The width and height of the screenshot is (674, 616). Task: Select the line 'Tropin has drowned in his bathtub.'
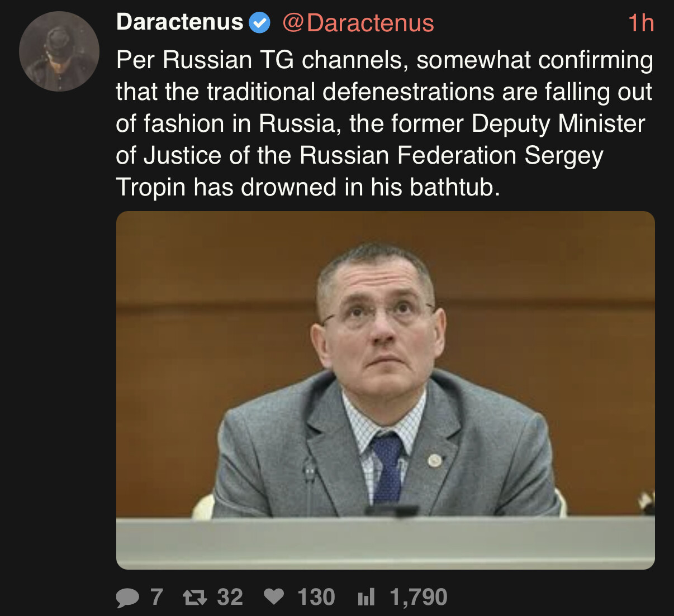[308, 187]
